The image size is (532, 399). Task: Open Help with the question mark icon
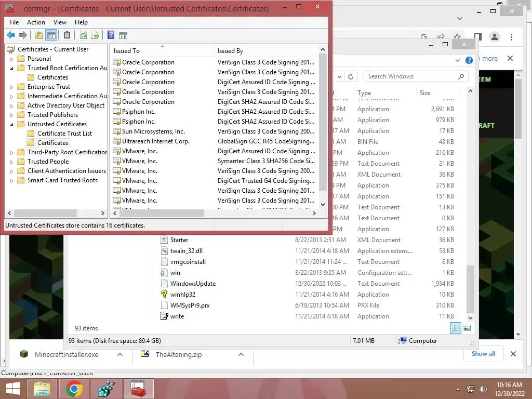(111, 35)
